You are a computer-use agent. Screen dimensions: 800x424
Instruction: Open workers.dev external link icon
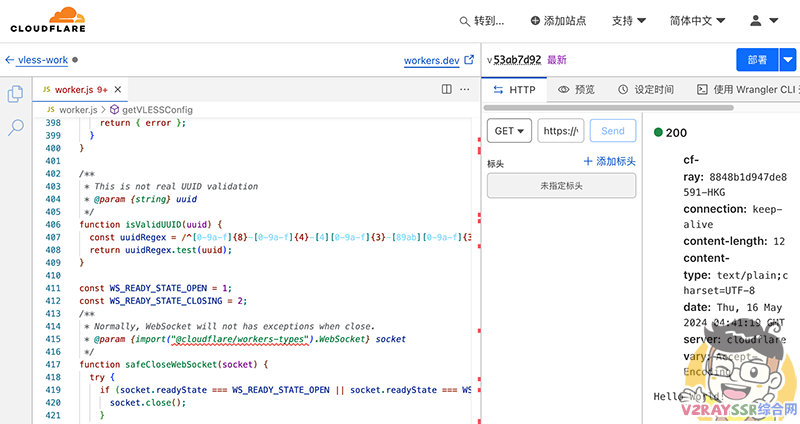tap(468, 60)
